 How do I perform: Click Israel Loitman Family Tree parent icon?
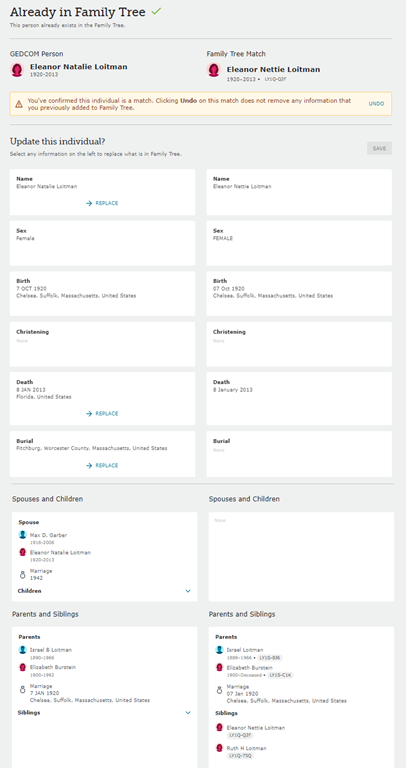[x=219, y=649]
